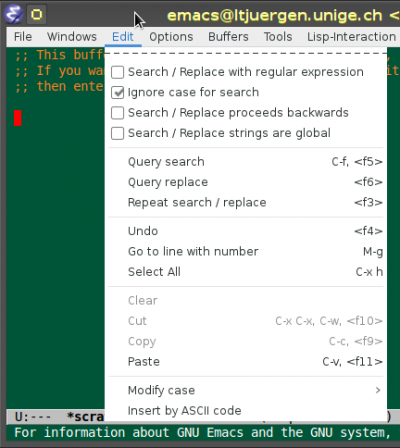Viewport: 400px width, 448px height.
Task: Open the Tools menu
Action: pyautogui.click(x=278, y=37)
